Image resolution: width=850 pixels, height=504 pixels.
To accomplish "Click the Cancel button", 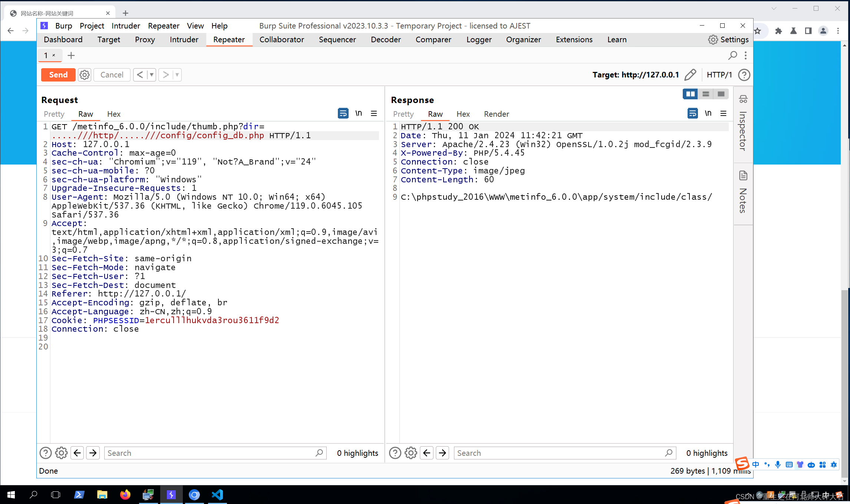I will (111, 75).
